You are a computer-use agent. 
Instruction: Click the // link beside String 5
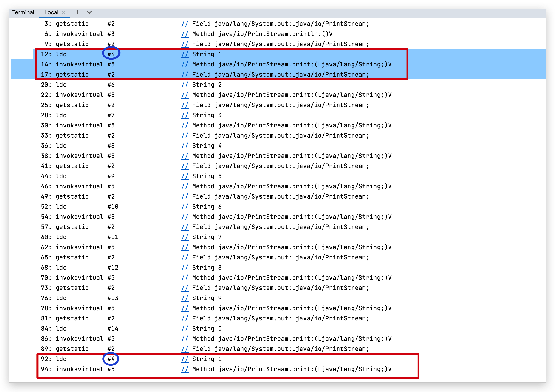185,176
